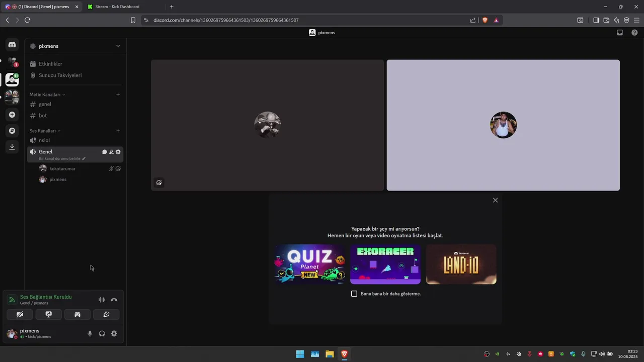Open Discord direct messages home icon
Screen dimensions: 644x362
tap(12, 45)
